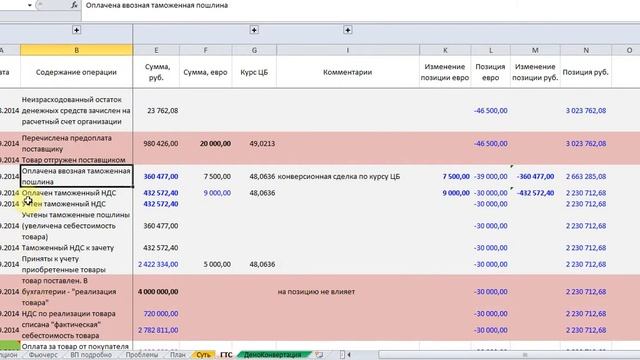The height and width of the screenshot is (360, 640).
Task: Select column B header
Action: tap(76, 50)
